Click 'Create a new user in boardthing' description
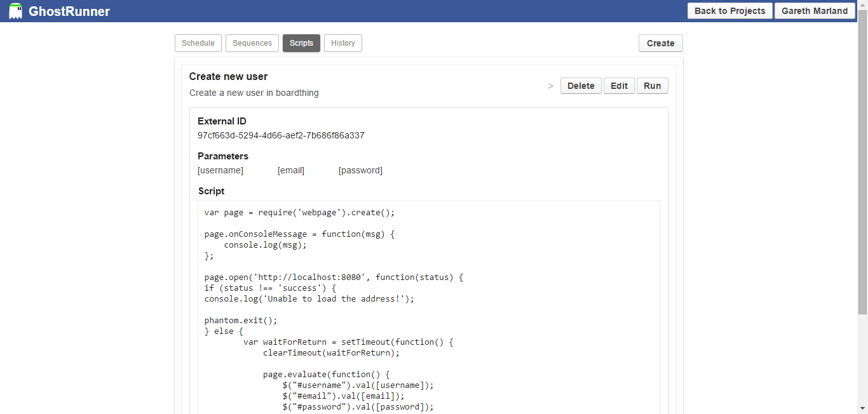The height and width of the screenshot is (414, 868). click(254, 93)
